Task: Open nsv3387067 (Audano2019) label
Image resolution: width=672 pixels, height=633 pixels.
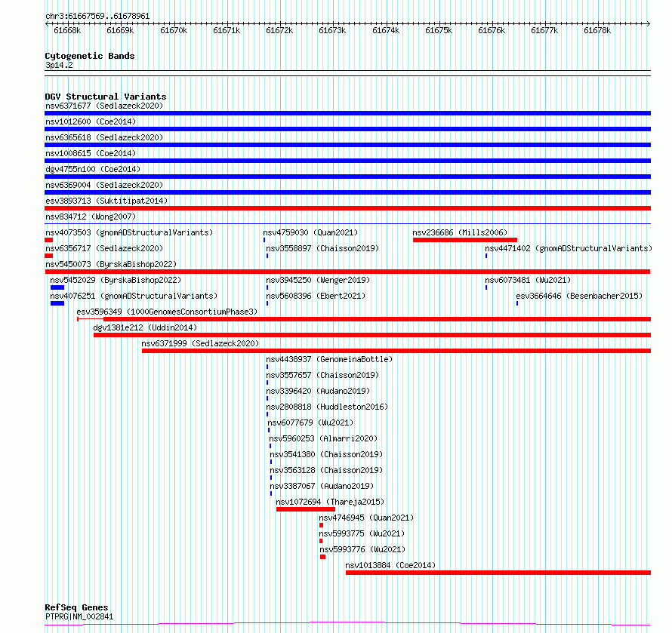Action: 322,486
